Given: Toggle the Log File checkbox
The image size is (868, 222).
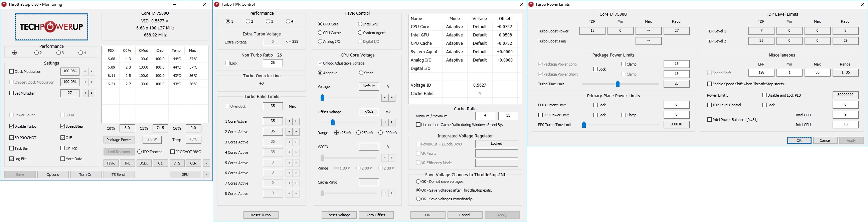Looking at the screenshot, I should 11,158.
